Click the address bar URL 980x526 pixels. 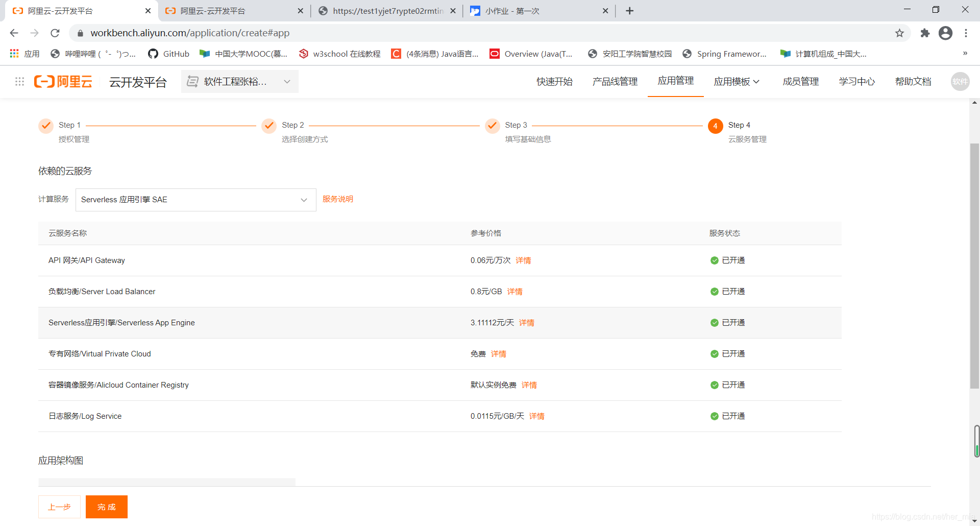pos(190,33)
